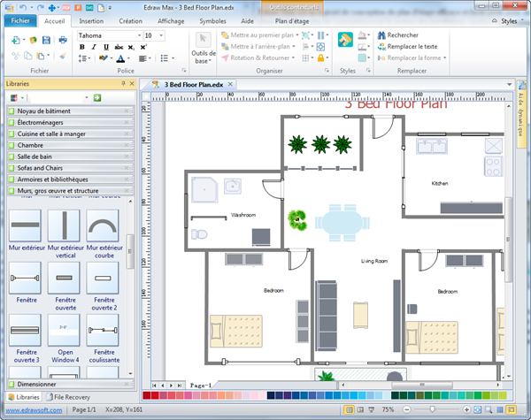Select the Fenêtre ouverte 2 shape

tap(103, 278)
